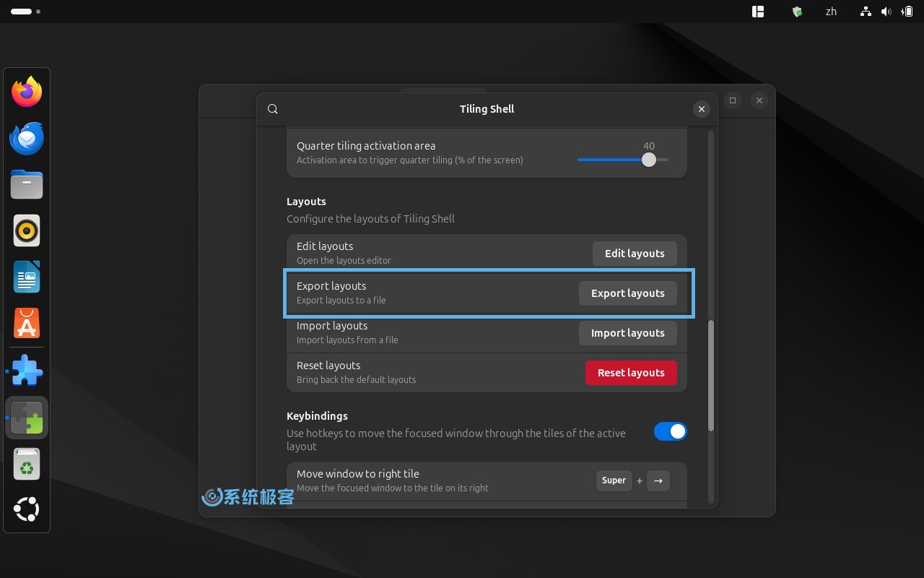Click the Super key shortcut badge
924x578 pixels.
(614, 480)
